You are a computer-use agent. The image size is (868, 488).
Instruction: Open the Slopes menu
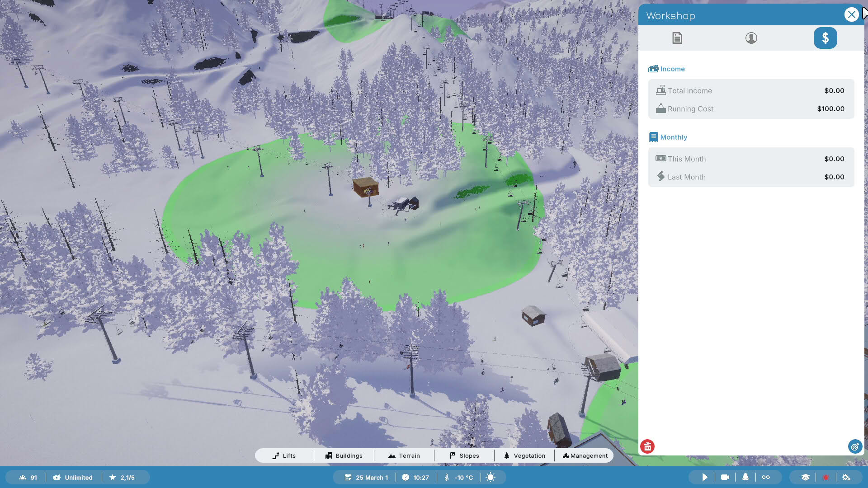(x=464, y=455)
